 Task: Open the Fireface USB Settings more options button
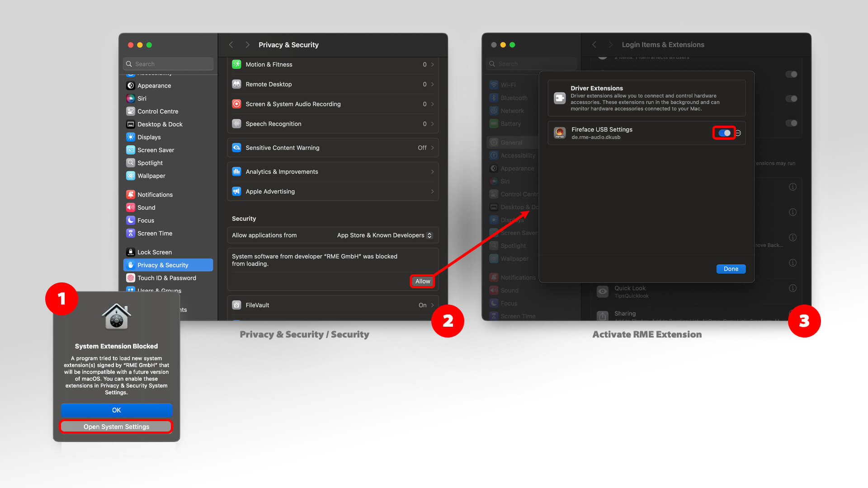pyautogui.click(x=738, y=133)
